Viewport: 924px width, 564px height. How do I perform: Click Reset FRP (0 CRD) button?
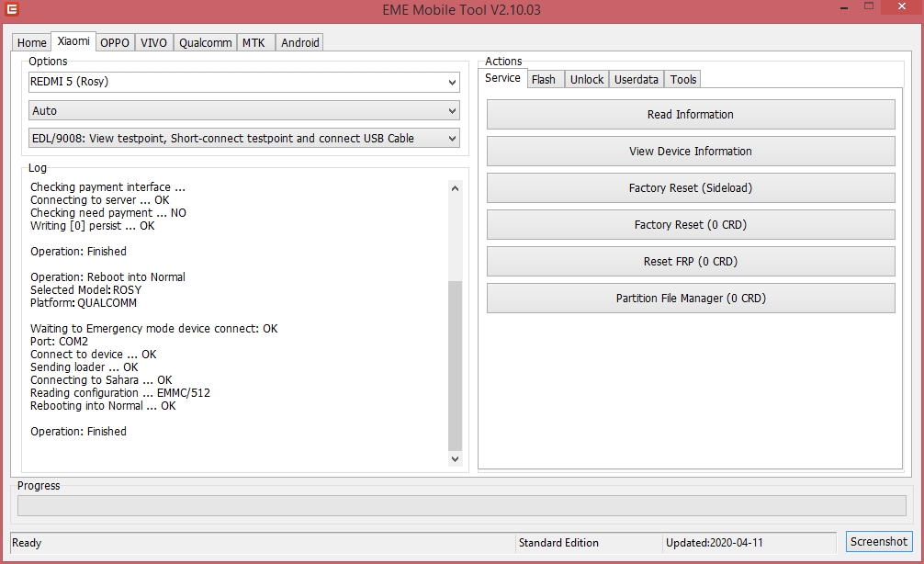click(691, 261)
